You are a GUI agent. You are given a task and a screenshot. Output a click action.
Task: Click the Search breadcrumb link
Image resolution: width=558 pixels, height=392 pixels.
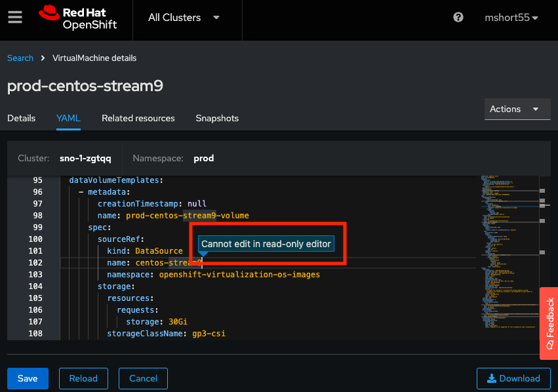tap(20, 58)
